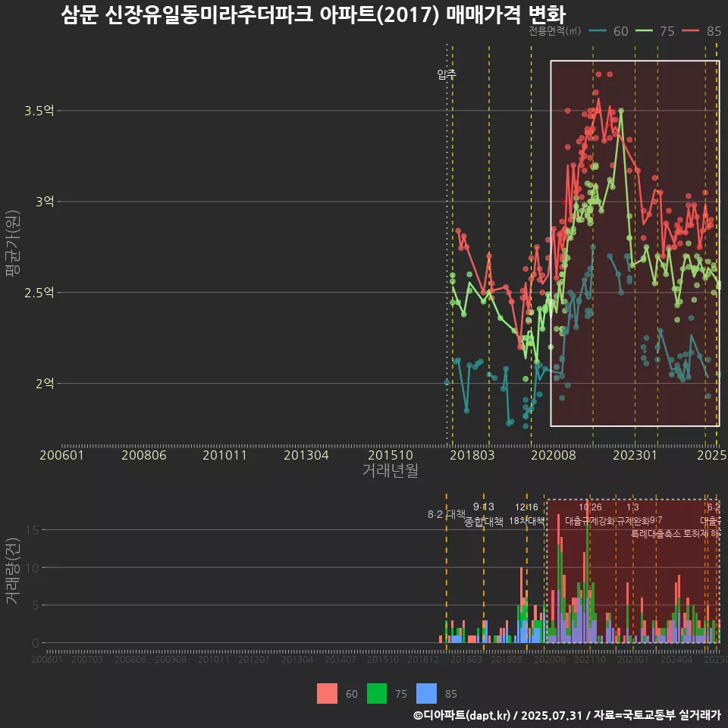Click the 10 label on volume axis
Viewport: 728px width, 728px height.
tap(32, 567)
